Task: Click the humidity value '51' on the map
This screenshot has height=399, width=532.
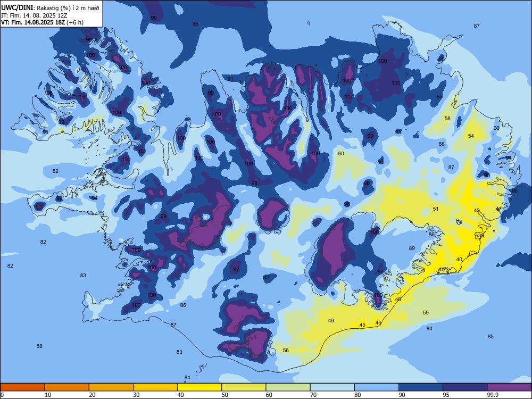Action: point(436,209)
